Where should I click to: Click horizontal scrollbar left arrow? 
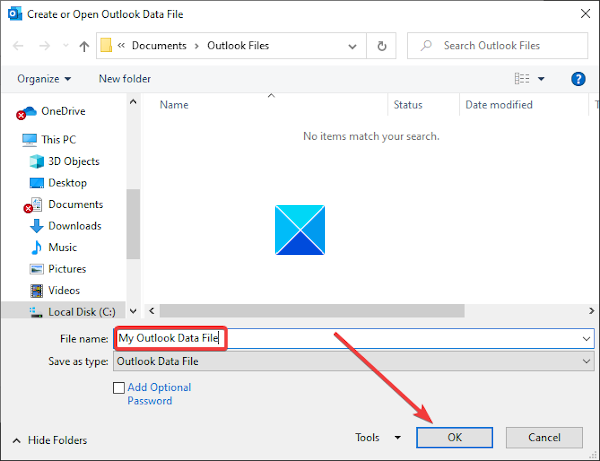(x=152, y=311)
